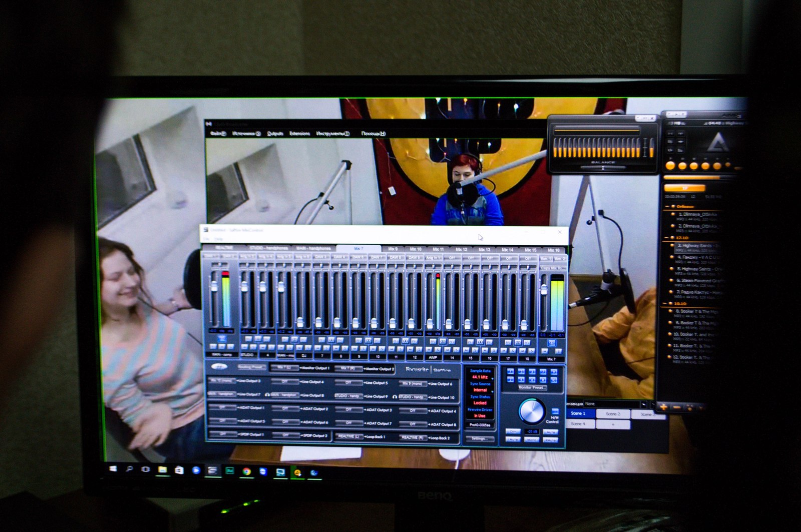
Task: Open the Sample Rate 44.1 kHz dropdown
Action: pos(480,377)
